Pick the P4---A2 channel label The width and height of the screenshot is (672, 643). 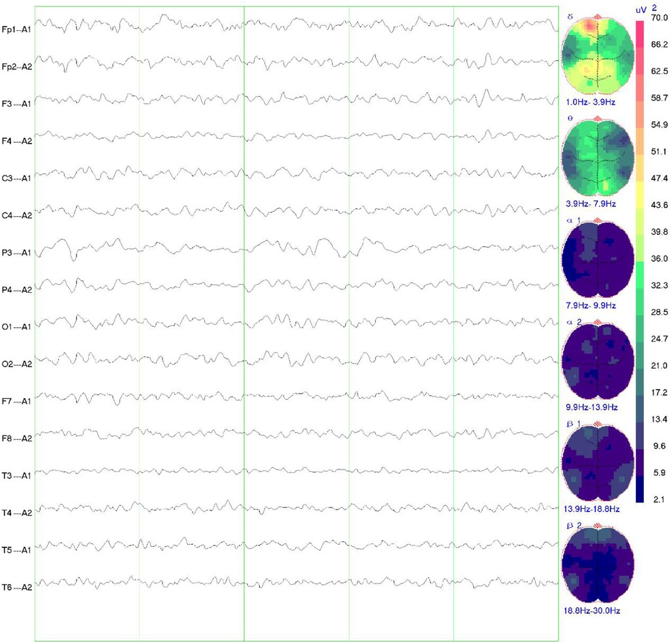tap(16, 290)
